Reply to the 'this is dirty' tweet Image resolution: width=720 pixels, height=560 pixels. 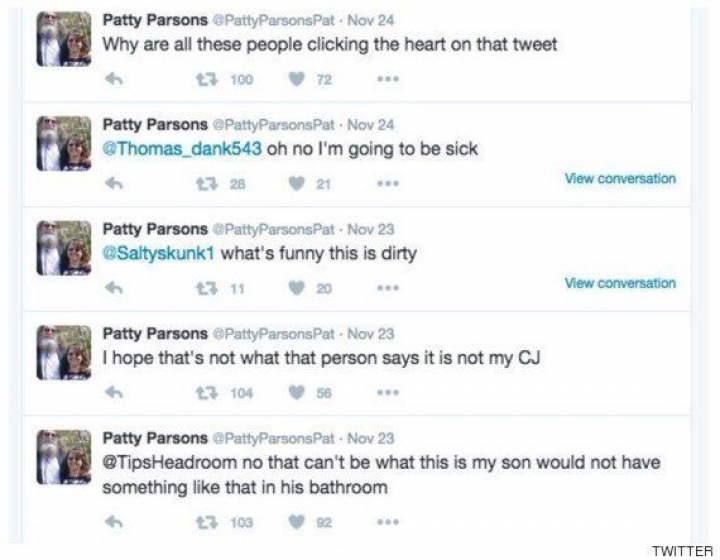(113, 288)
